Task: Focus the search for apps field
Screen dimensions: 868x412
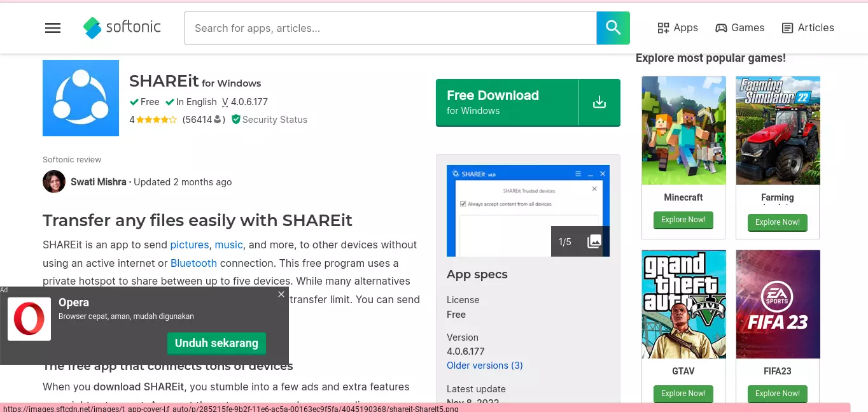Action: [x=390, y=28]
